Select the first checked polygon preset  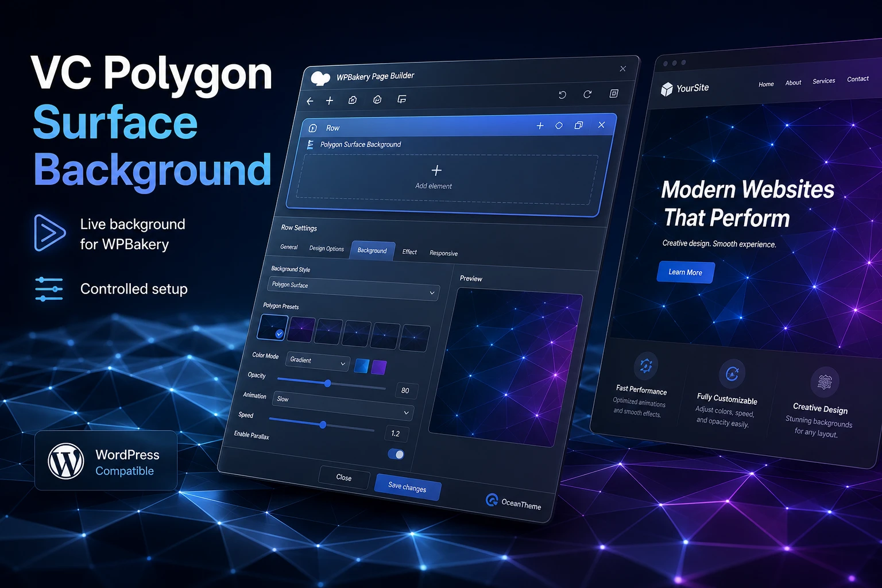pyautogui.click(x=272, y=327)
